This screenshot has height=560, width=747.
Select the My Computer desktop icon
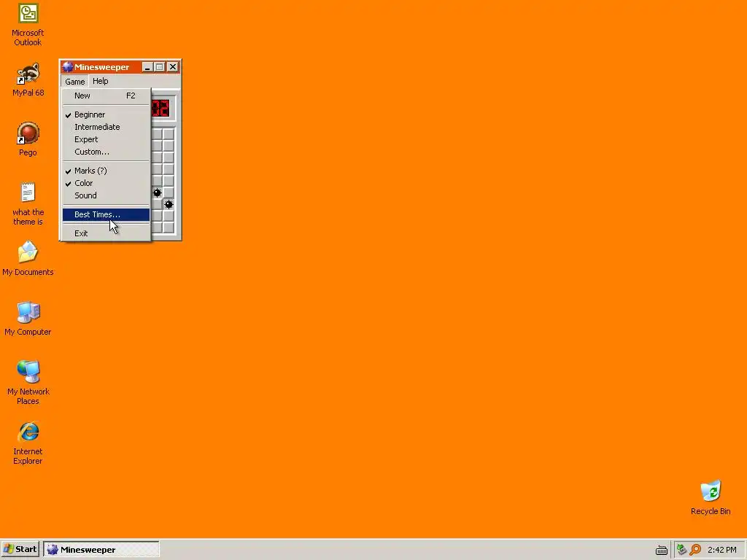pyautogui.click(x=28, y=319)
